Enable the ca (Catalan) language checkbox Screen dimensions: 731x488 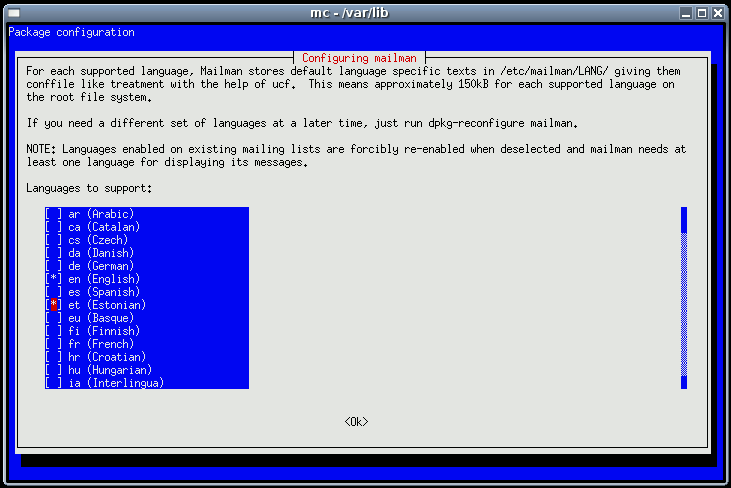tap(54, 227)
